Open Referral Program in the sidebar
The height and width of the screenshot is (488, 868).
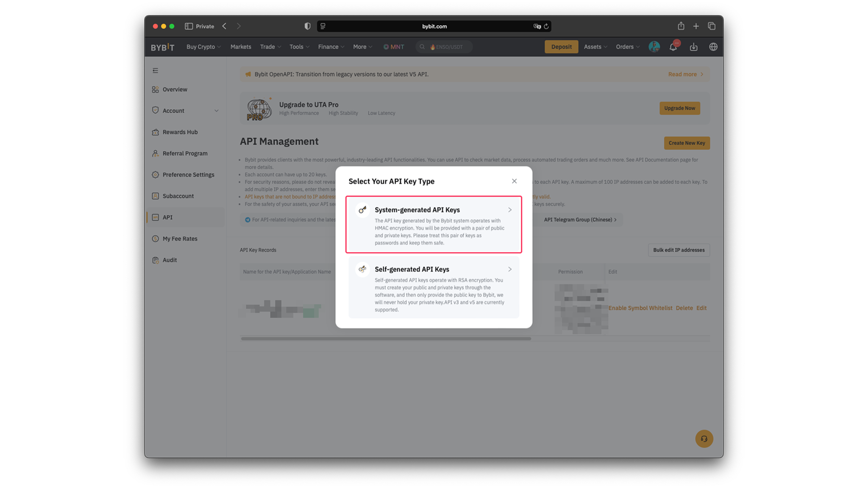point(185,153)
